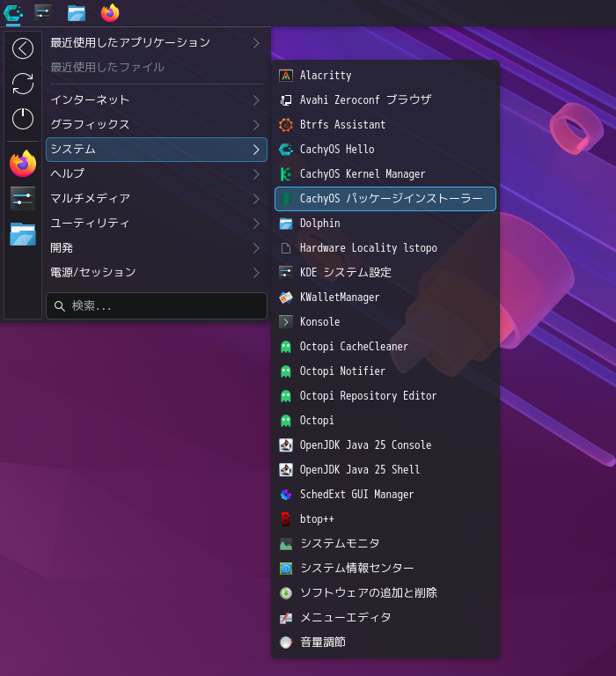Launch Avahi Zeroconf ブラウザ icon
The height and width of the screenshot is (676, 616).
click(x=286, y=100)
